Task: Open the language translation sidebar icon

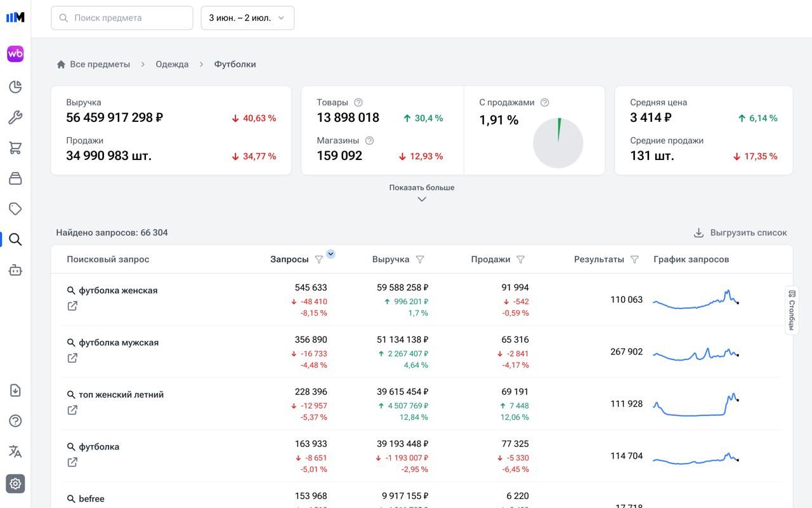Action: tap(15, 451)
